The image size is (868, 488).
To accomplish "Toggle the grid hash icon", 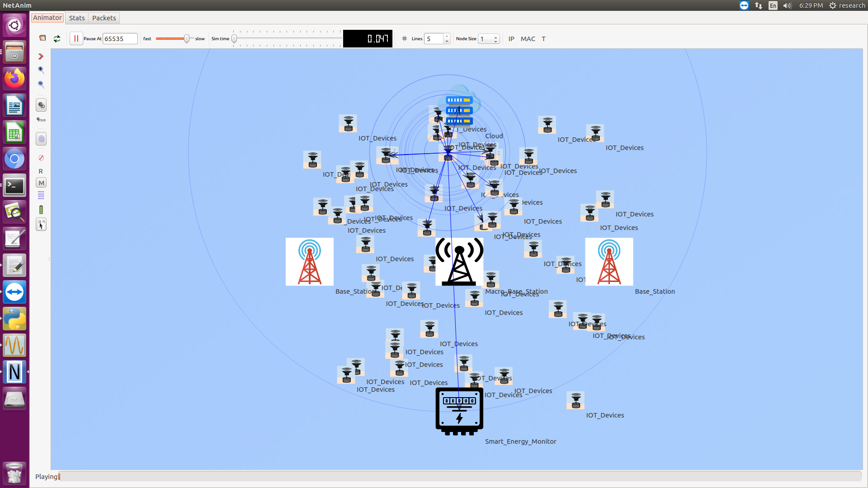I will pos(404,39).
